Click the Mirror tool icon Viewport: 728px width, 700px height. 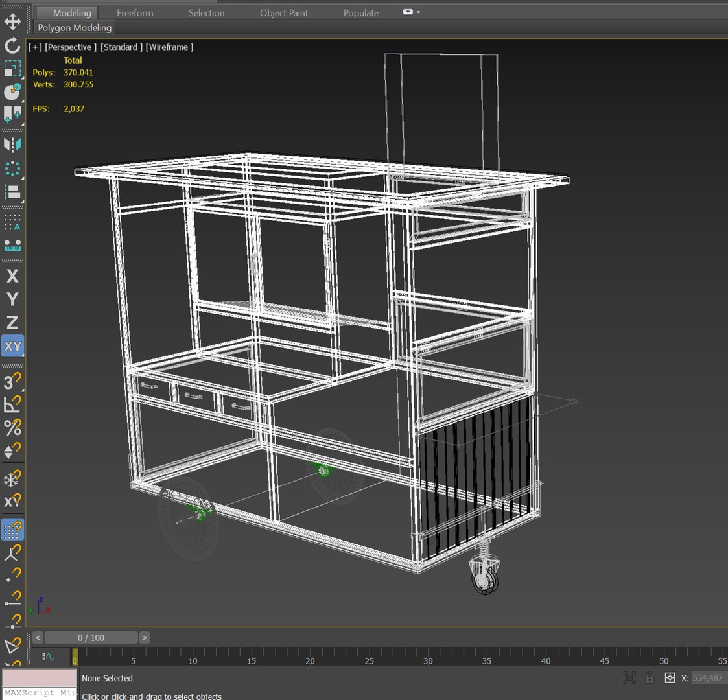12,145
